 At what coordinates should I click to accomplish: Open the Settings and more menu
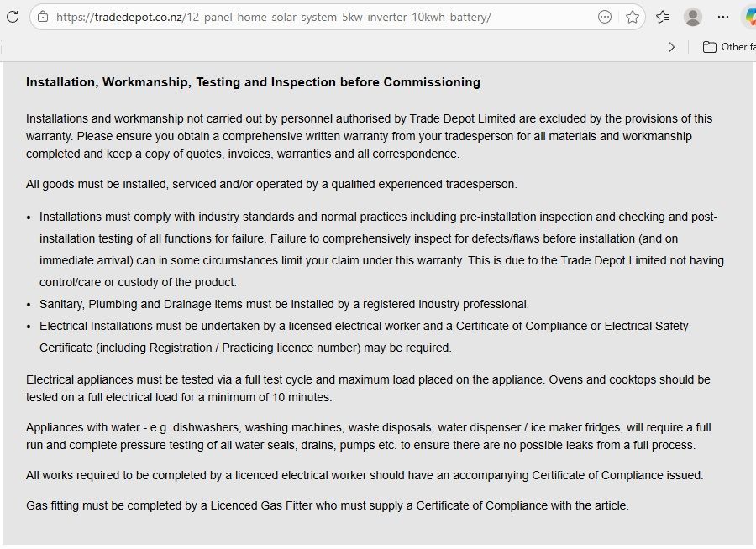pyautogui.click(x=723, y=17)
